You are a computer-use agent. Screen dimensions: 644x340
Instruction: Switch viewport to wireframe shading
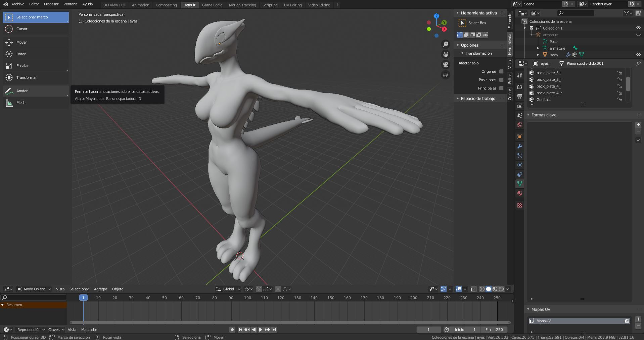482,289
